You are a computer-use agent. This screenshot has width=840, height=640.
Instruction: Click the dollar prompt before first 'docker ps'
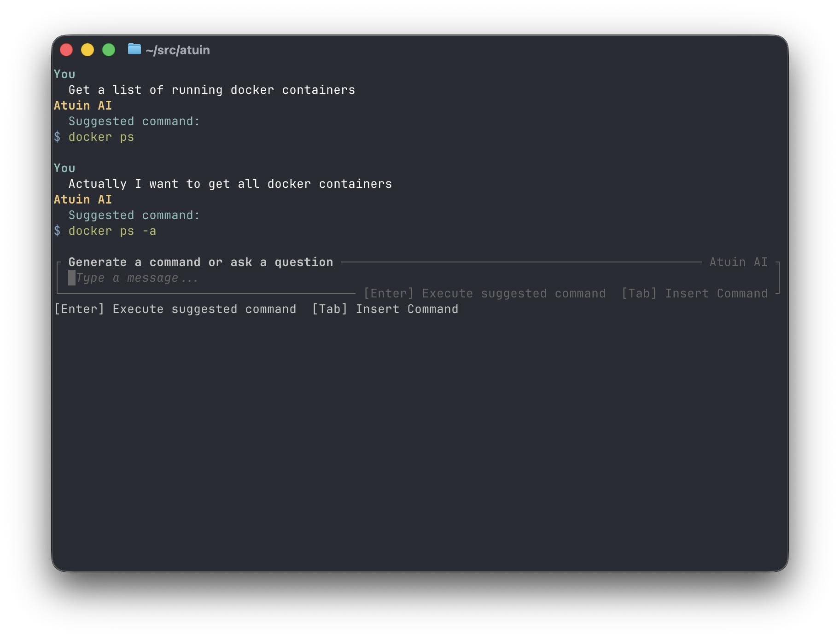tap(57, 137)
